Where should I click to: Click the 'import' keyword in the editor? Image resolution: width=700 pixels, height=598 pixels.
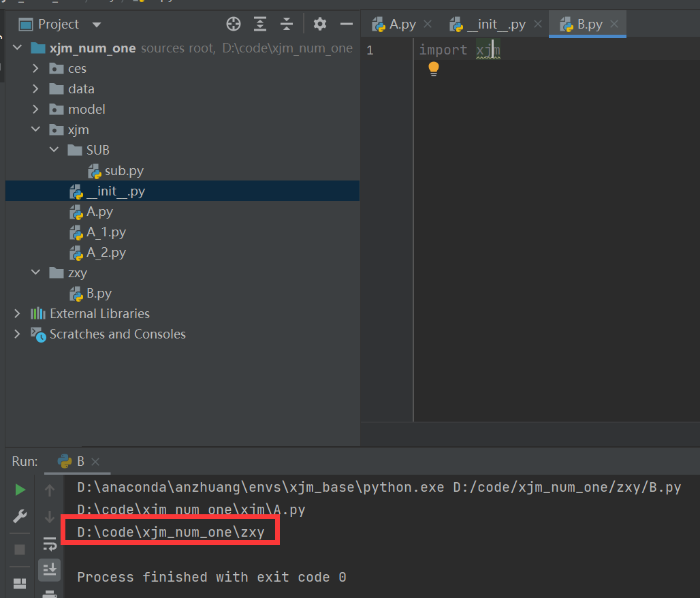(x=443, y=50)
